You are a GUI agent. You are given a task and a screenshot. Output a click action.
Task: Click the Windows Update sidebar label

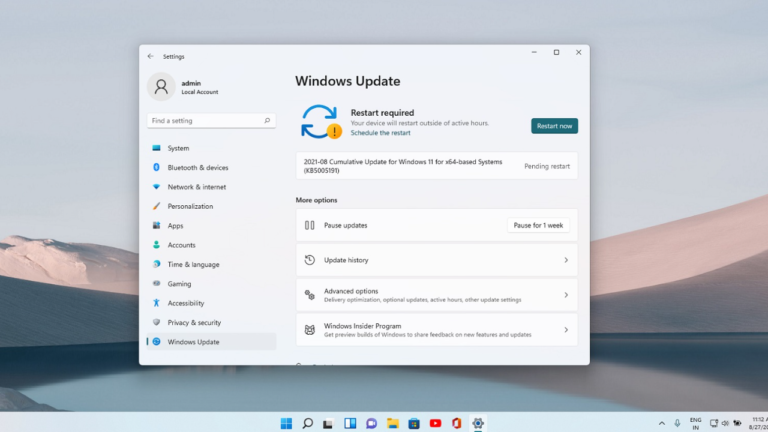tap(193, 342)
